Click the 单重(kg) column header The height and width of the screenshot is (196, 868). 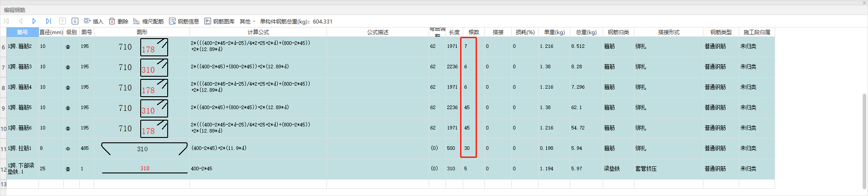click(554, 32)
